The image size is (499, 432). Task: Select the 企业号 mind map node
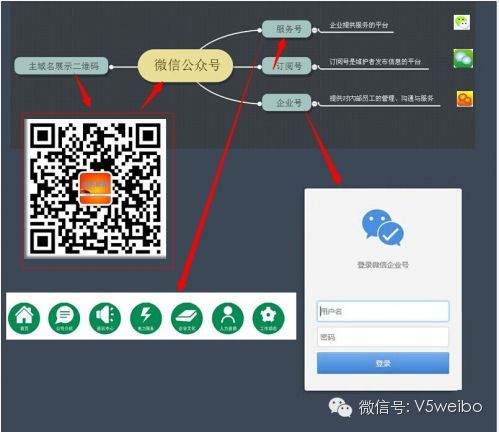(287, 102)
